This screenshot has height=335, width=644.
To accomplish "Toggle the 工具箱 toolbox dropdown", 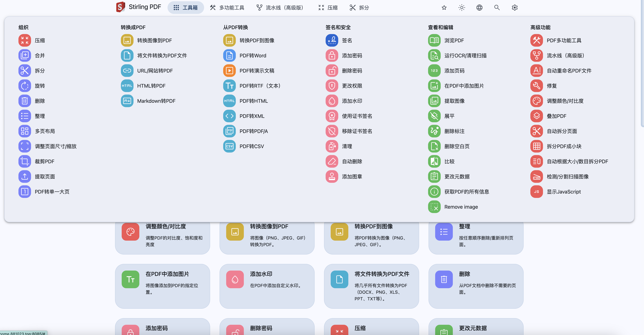I will coord(186,8).
